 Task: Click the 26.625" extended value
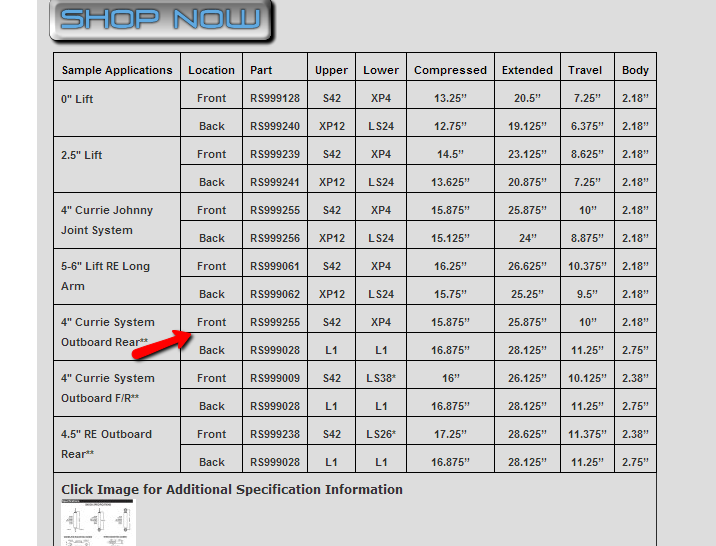tap(527, 266)
